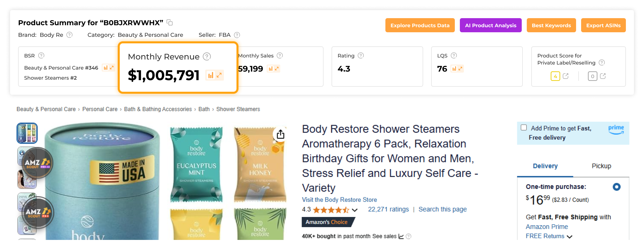
Task: Open the Monthly Sales chart icon
Action: [x=270, y=68]
